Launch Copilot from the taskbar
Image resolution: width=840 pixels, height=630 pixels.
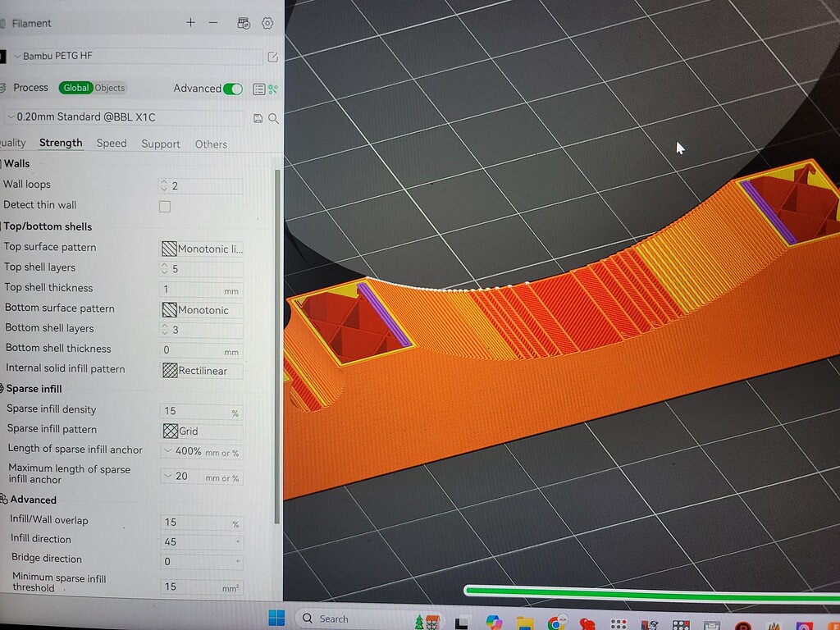tap(494, 622)
